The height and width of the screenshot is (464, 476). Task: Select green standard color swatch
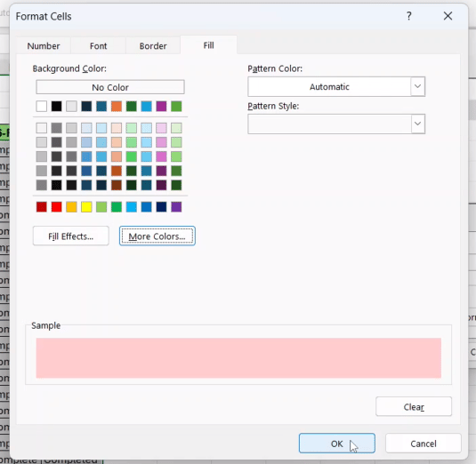tap(117, 207)
